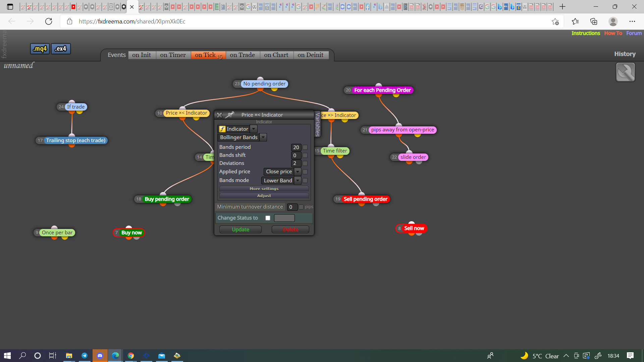Toggle Deviations variable checkbox

click(305, 163)
